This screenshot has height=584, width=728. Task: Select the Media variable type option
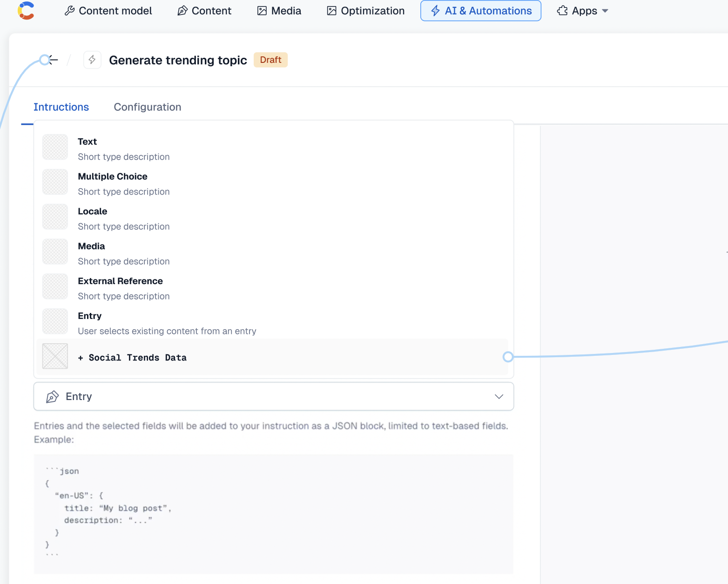[x=274, y=252]
